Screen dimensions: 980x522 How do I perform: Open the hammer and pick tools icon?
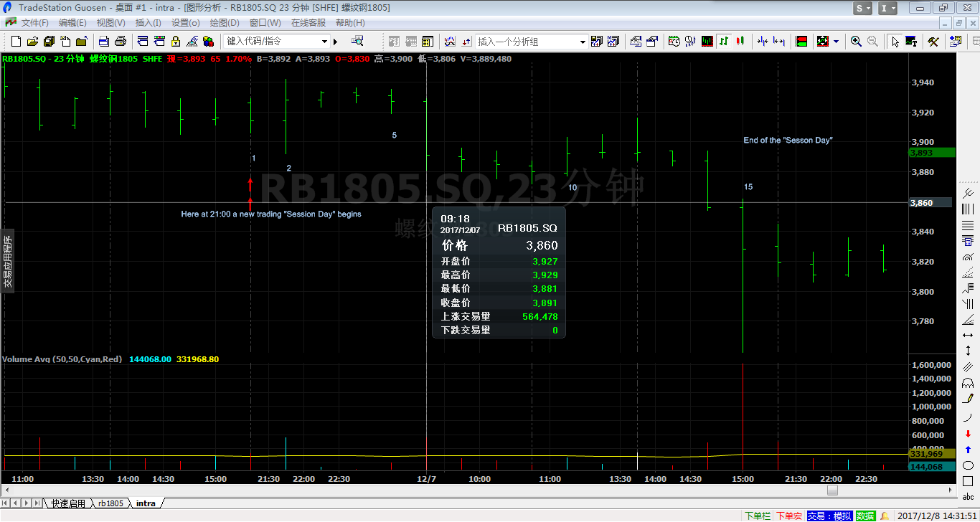point(933,42)
